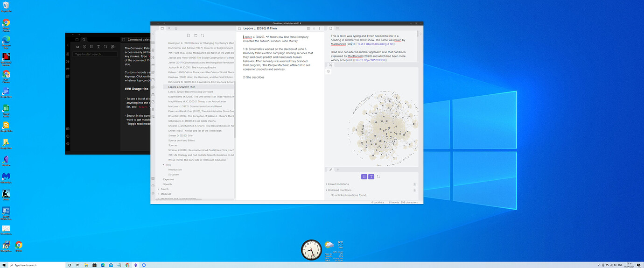Collapse the Text folder
644x268 pixels.
163,165
